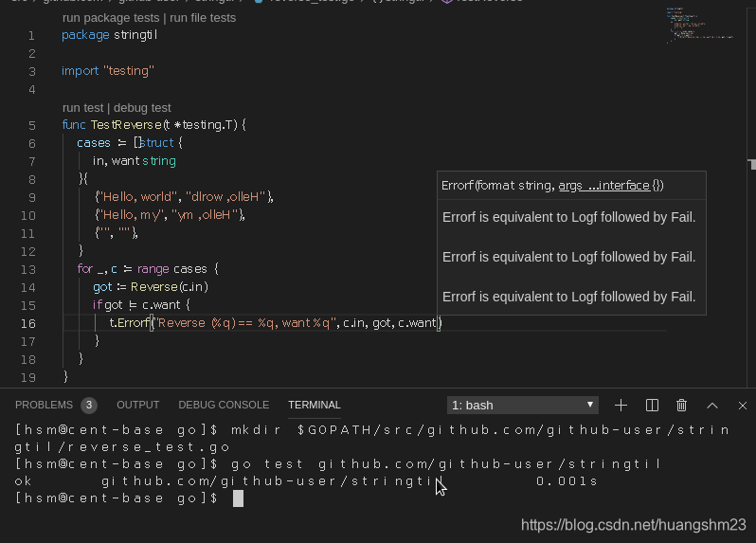Viewport: 756px width, 543px height.
Task: Split the terminal panel
Action: [x=652, y=405]
